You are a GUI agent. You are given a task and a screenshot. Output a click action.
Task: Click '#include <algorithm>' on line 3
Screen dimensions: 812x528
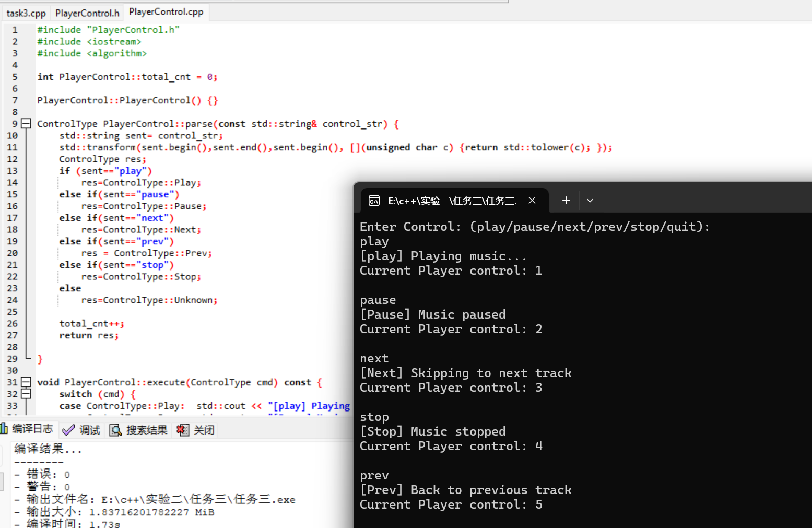[x=92, y=53]
